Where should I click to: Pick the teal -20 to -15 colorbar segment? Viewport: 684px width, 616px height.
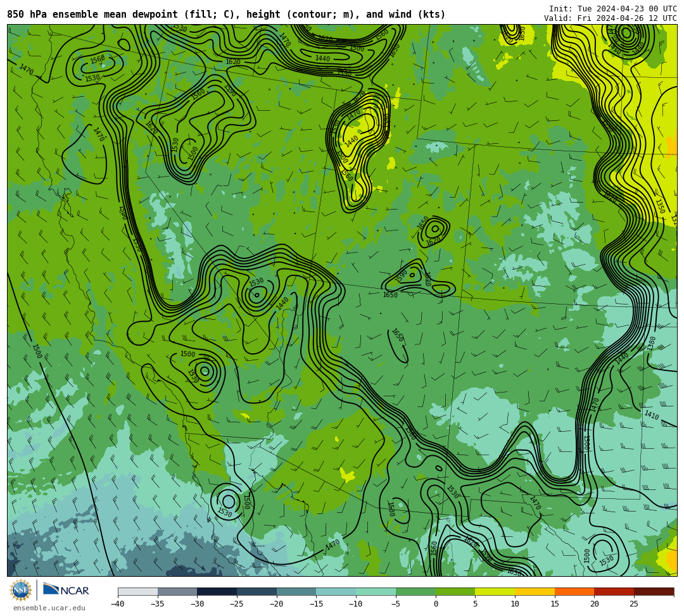pos(296,591)
